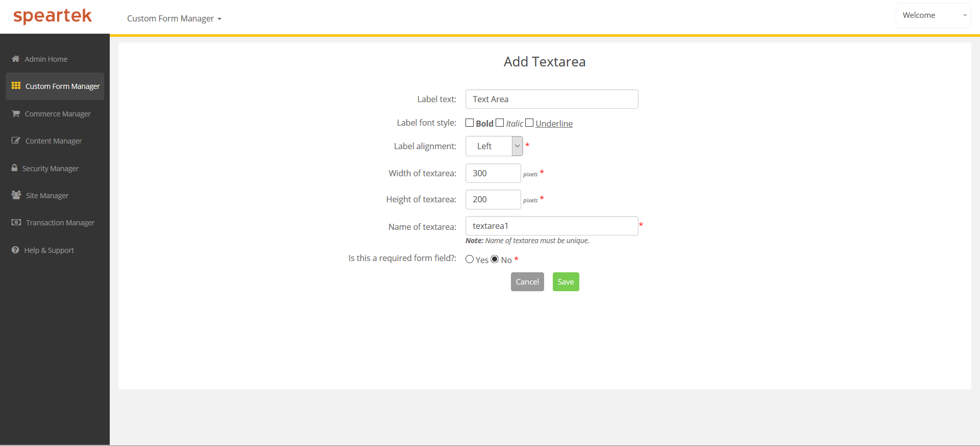Click the gray Cancel button
The image size is (980, 446).
[x=527, y=281]
